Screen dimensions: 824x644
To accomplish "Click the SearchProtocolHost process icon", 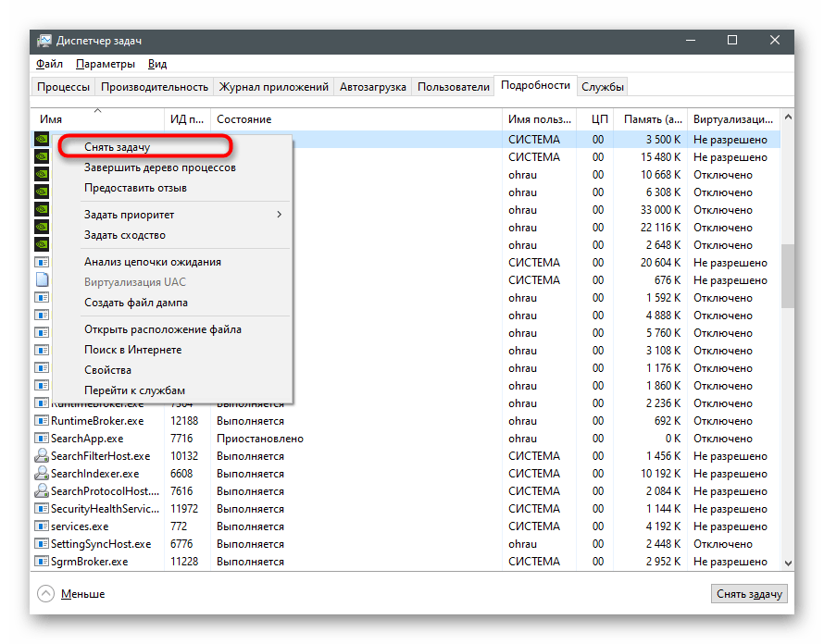I will [42, 491].
